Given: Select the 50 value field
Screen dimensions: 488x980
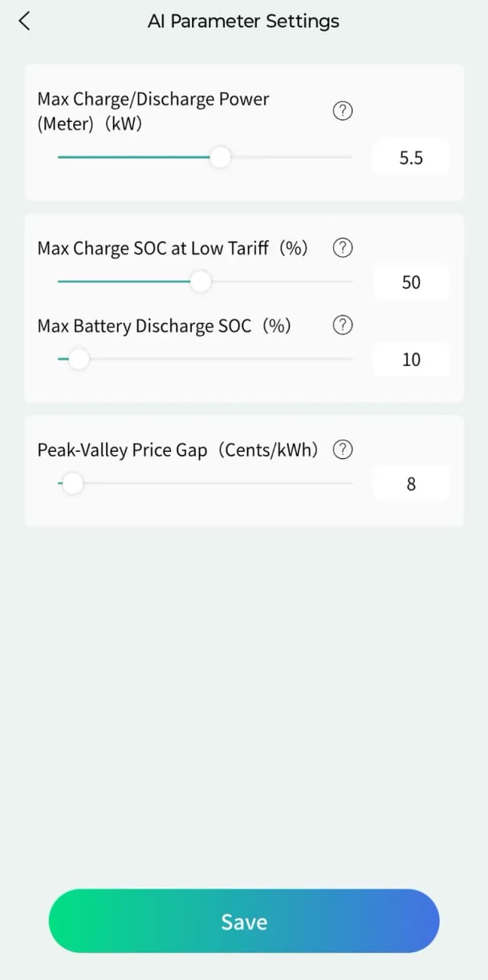Looking at the screenshot, I should tap(410, 282).
